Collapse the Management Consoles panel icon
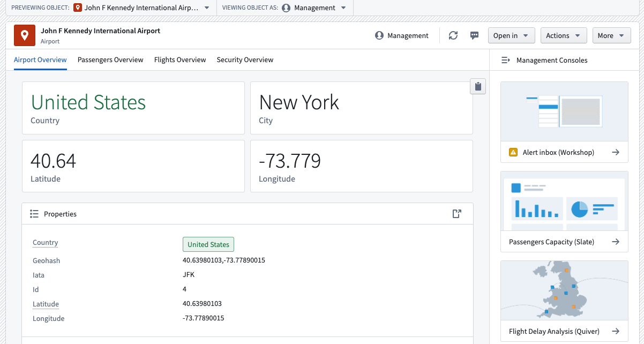 505,60
